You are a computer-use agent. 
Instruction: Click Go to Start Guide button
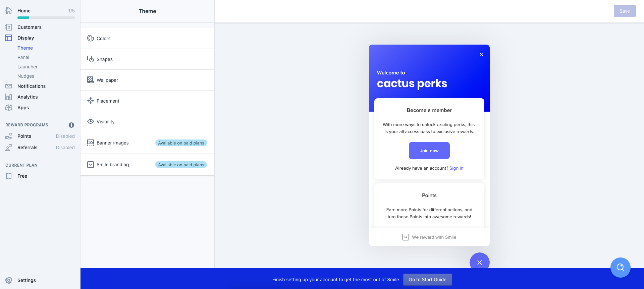tap(428, 280)
